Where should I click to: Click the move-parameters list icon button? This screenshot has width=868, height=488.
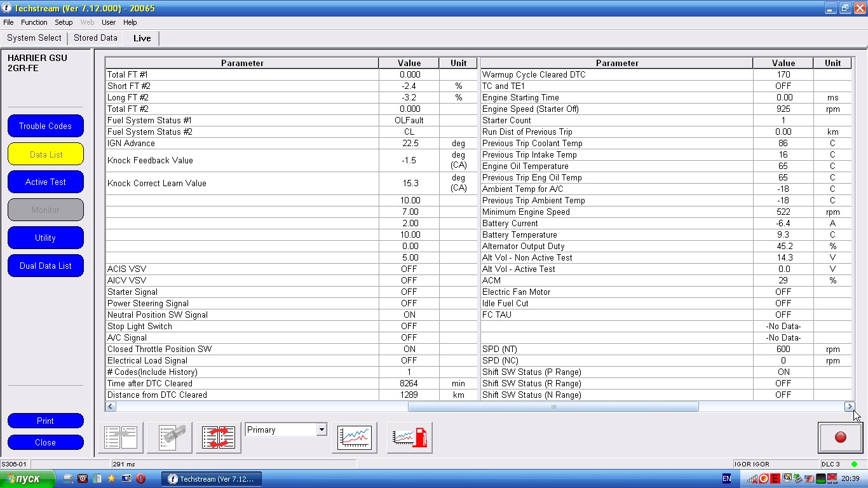click(x=121, y=438)
